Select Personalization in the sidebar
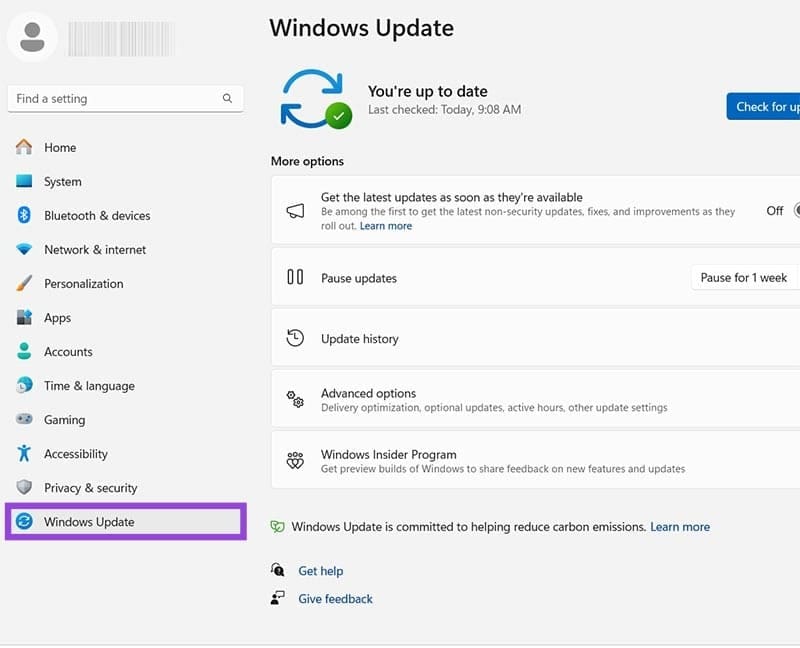The width and height of the screenshot is (800, 648). 125,283
